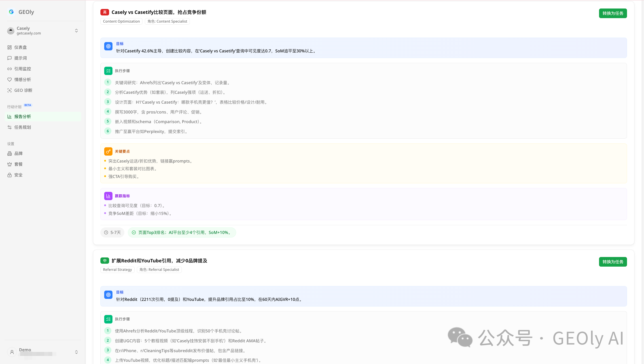Viewport: 644px width, 364px height.
Task: Click the red 高 priority badge
Action: coord(105,12)
